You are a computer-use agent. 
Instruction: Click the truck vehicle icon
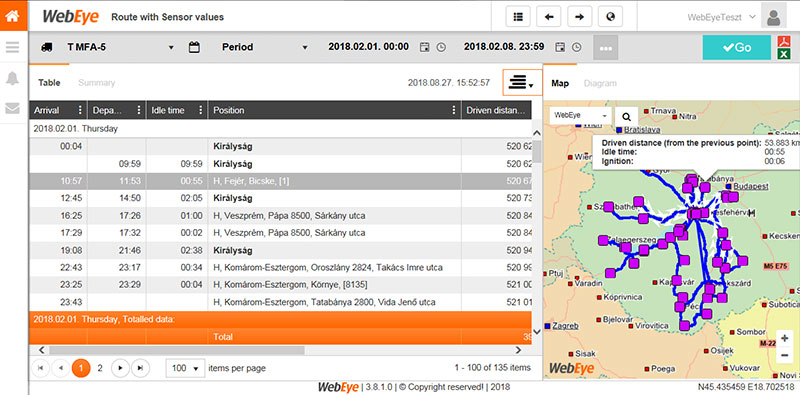pos(46,47)
